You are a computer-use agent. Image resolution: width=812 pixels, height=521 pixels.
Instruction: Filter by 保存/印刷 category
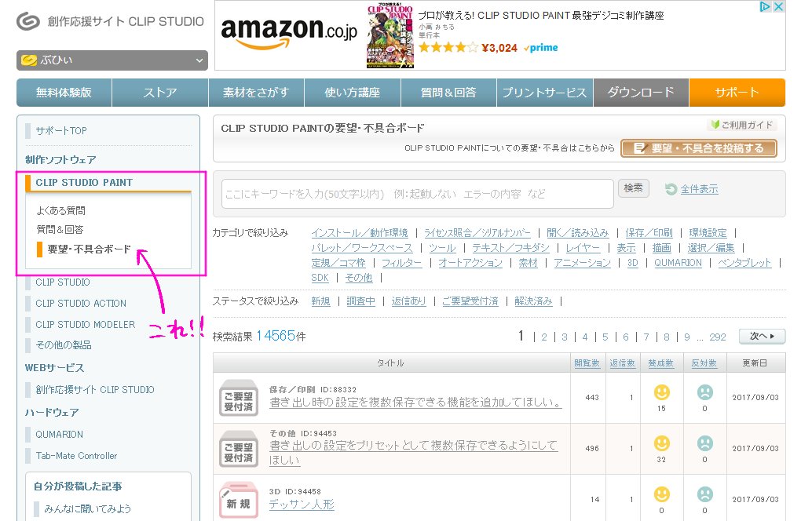(649, 233)
